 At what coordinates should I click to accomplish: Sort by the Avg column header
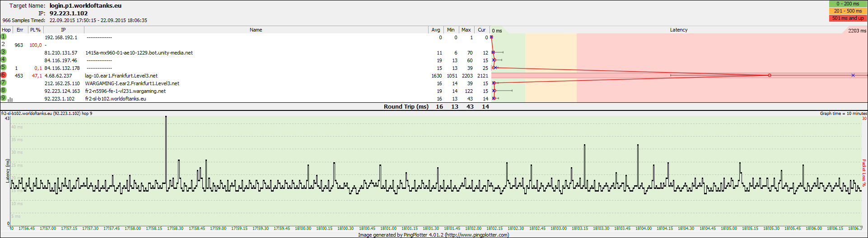435,30
